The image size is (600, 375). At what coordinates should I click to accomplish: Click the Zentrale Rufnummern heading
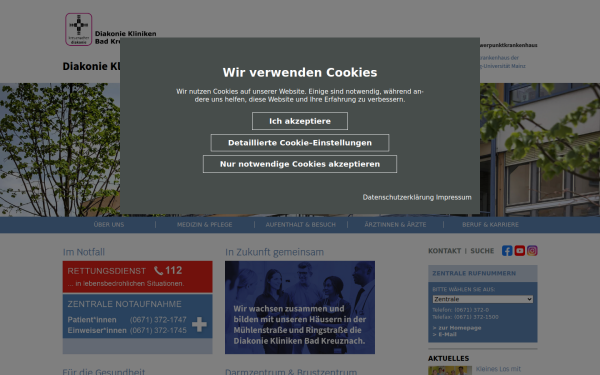point(474,273)
